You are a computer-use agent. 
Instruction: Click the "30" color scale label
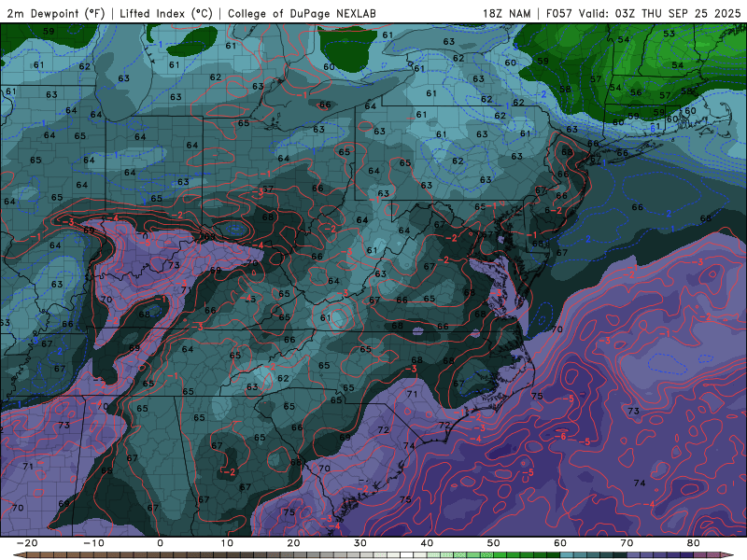tap(360, 543)
